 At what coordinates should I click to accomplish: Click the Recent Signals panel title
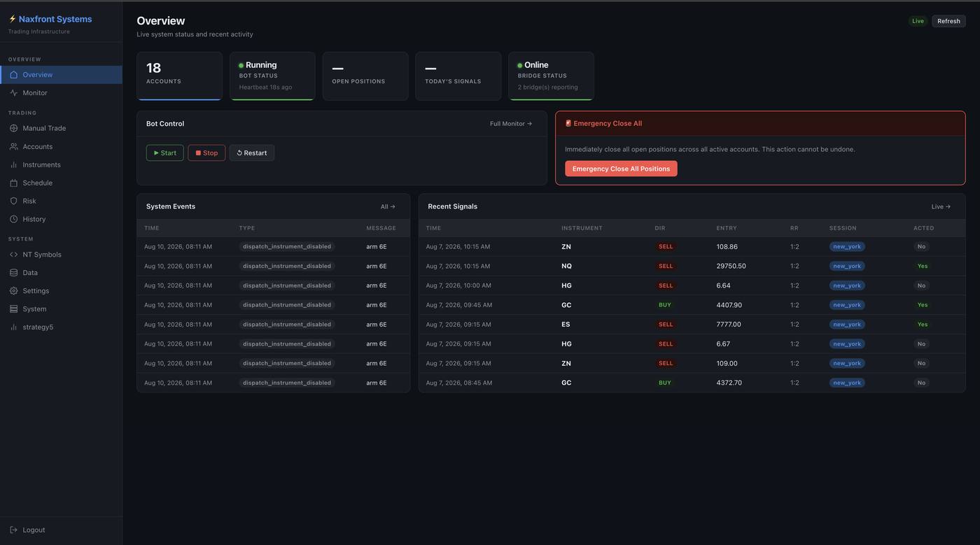click(x=452, y=207)
